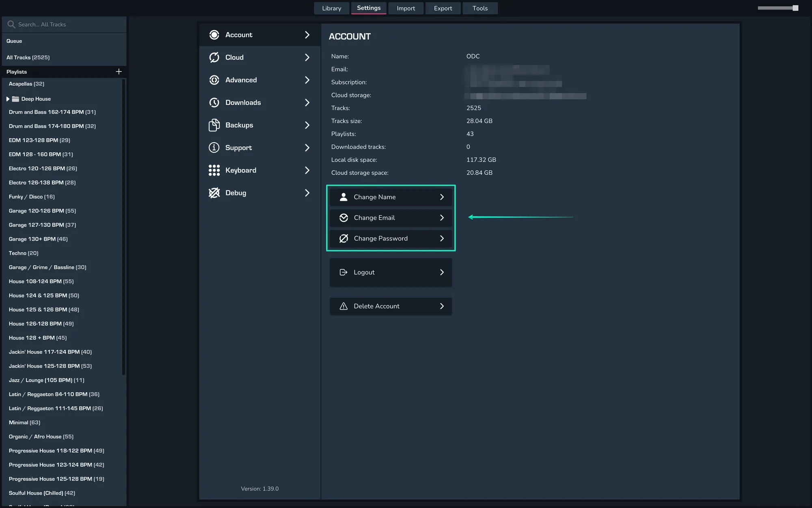Click the Downloads clock icon

pos(214,102)
